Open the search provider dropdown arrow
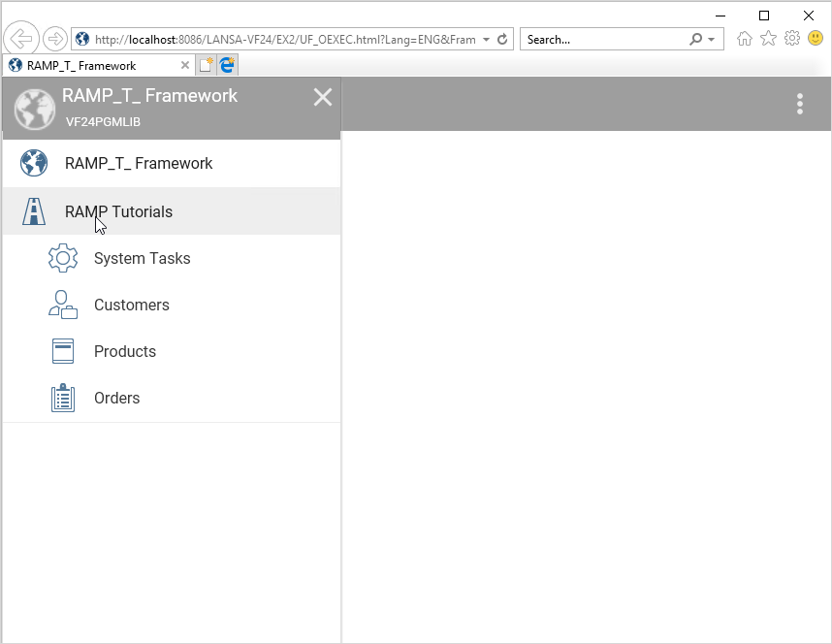The height and width of the screenshot is (644, 832). pyautogui.click(x=712, y=40)
